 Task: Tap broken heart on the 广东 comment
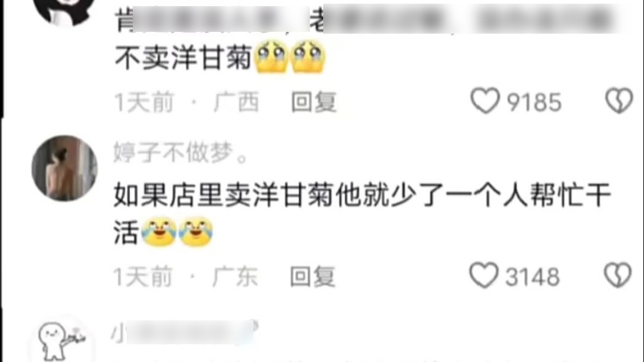coord(618,275)
